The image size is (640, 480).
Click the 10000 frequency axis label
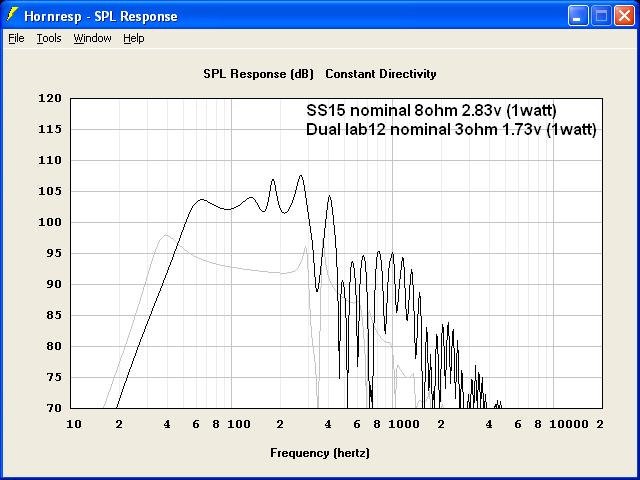569,424
